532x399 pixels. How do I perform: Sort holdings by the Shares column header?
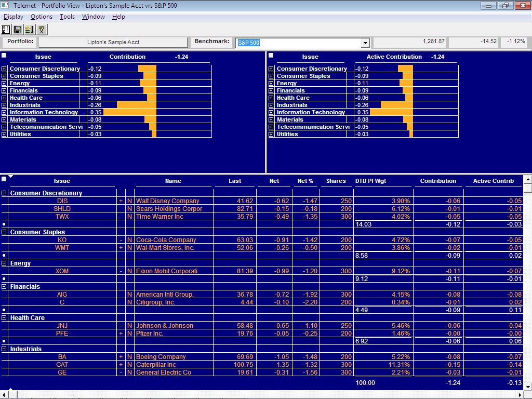[336, 181]
